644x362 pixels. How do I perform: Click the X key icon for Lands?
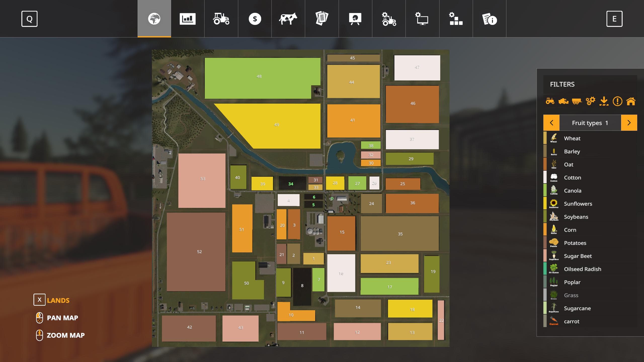tap(39, 300)
